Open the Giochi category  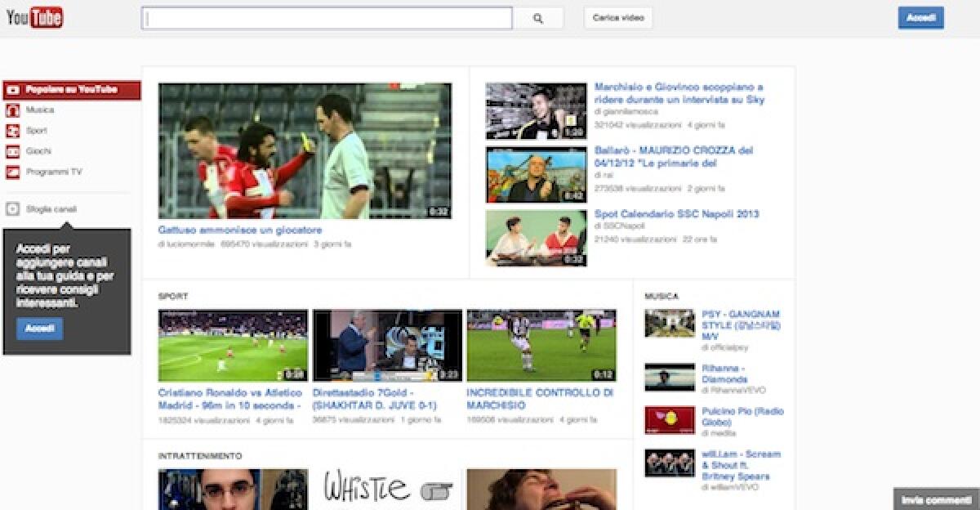click(x=38, y=151)
